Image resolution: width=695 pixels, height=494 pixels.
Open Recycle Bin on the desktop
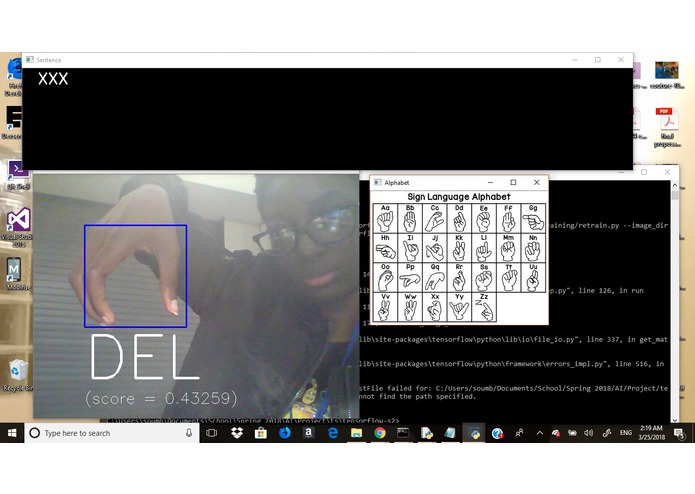[x=18, y=375]
